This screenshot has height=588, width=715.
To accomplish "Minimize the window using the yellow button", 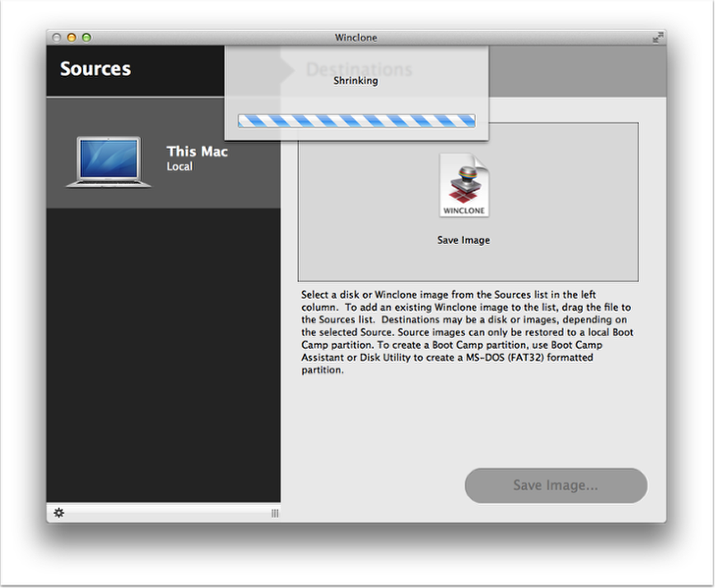I will pyautogui.click(x=71, y=38).
